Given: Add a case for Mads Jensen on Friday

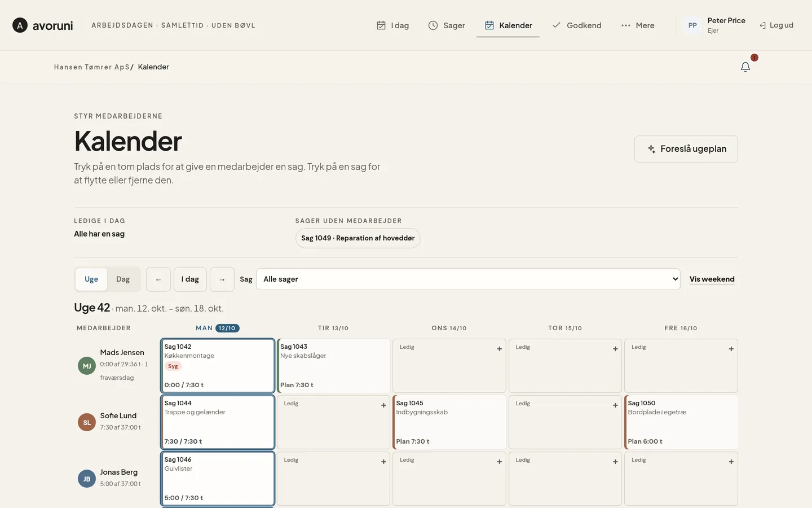Looking at the screenshot, I should pos(681,366).
